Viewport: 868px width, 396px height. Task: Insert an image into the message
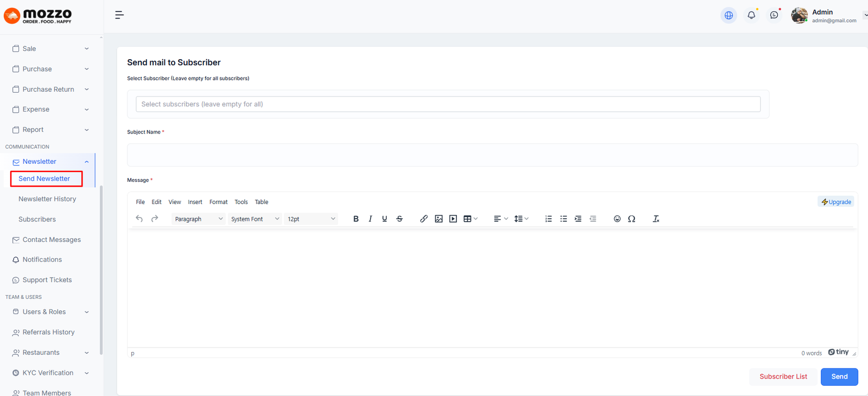click(438, 219)
